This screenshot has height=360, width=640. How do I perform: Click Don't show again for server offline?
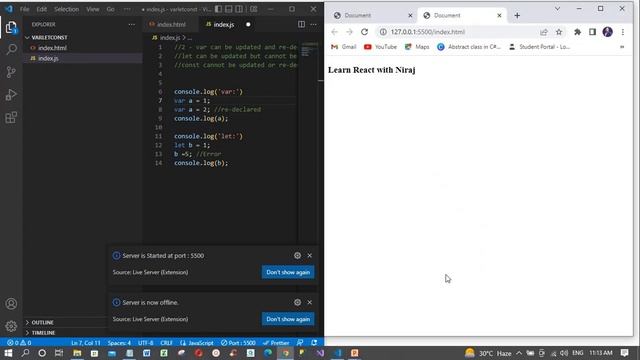[288, 319]
